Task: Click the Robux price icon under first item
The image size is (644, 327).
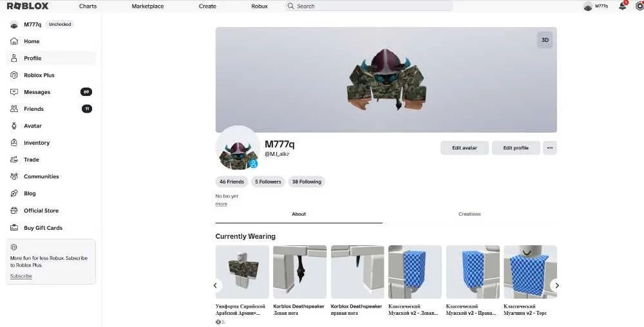Action: (x=218, y=322)
